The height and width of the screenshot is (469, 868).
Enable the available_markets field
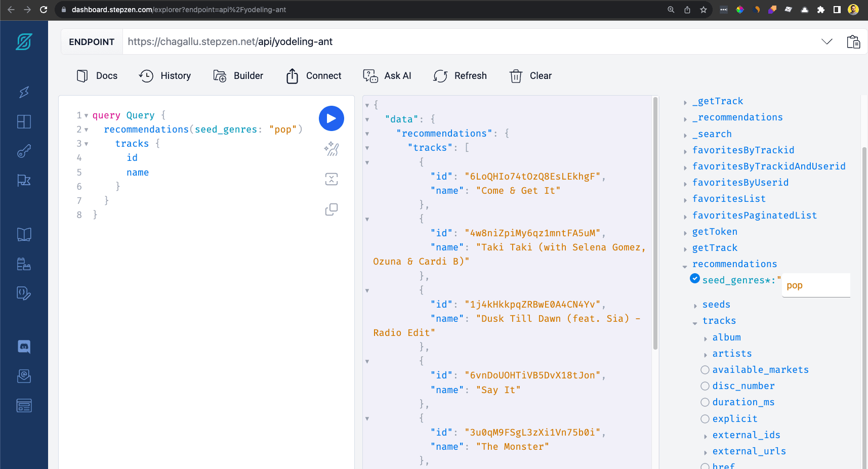point(705,370)
